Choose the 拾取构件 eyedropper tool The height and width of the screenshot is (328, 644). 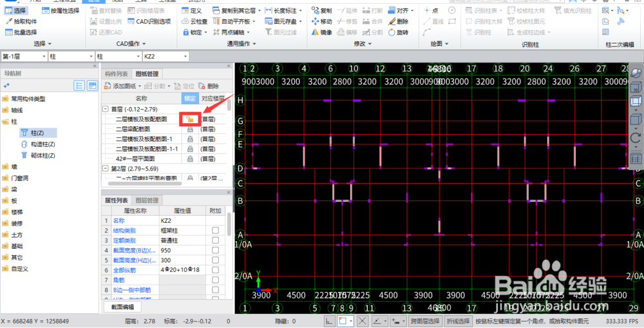click(x=21, y=21)
